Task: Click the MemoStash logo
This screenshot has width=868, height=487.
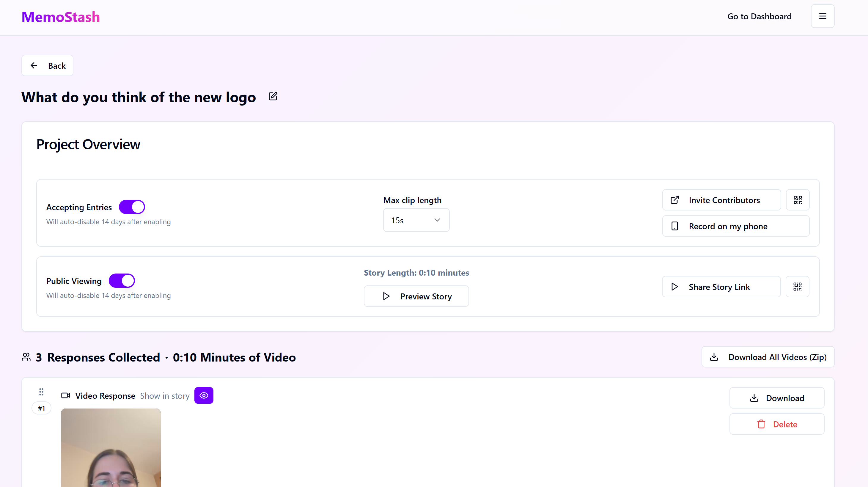Action: (61, 17)
